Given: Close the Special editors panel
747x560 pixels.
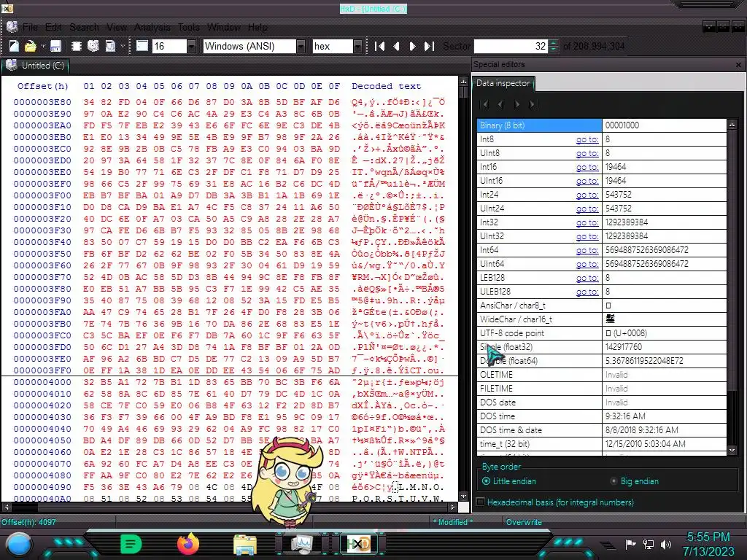Looking at the screenshot, I should point(738,65).
